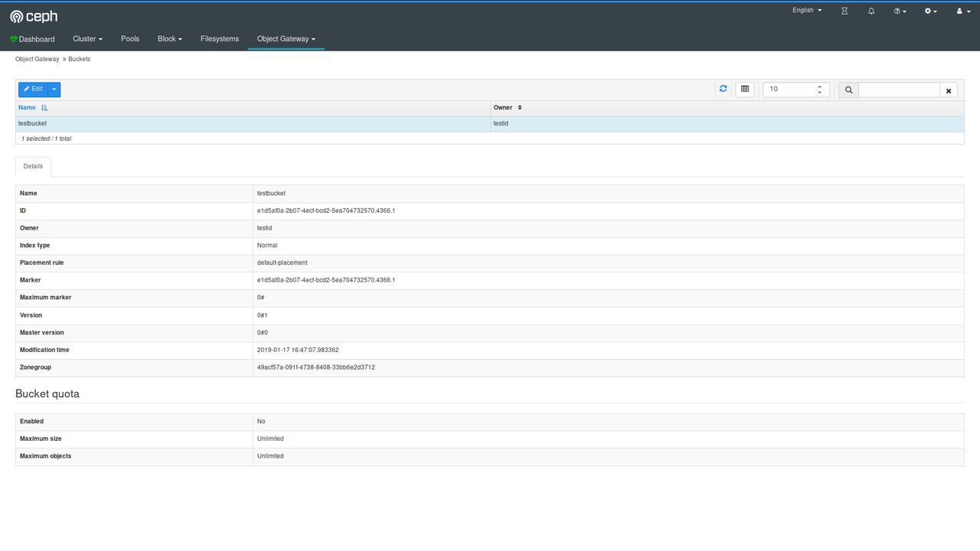Click the Object Gateway breadcrumb
This screenshot has height=551, width=980.
(37, 59)
